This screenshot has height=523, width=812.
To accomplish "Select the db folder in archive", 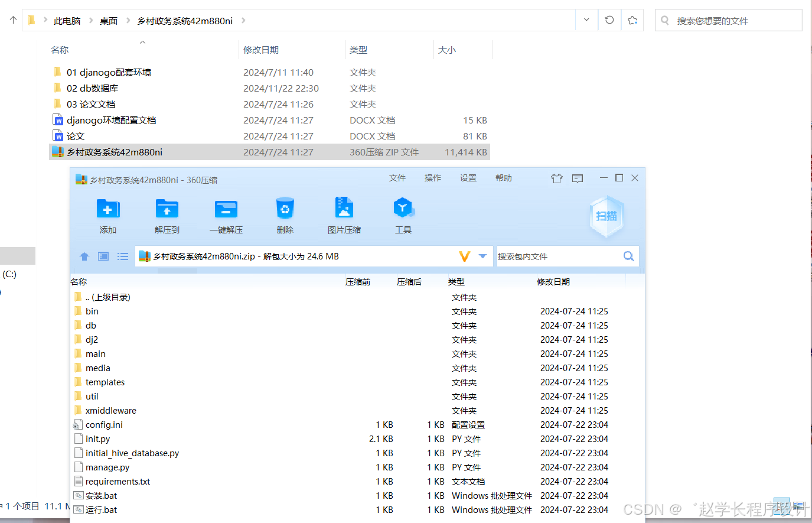I will pos(91,326).
